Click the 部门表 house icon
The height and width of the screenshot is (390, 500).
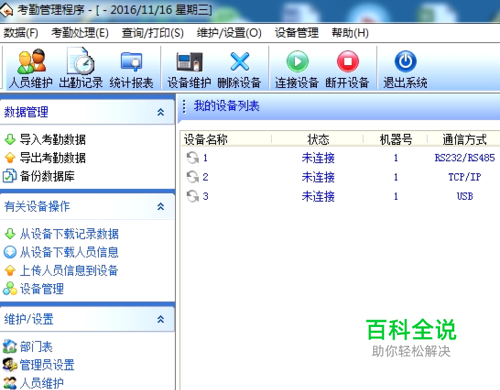pyautogui.click(x=10, y=346)
